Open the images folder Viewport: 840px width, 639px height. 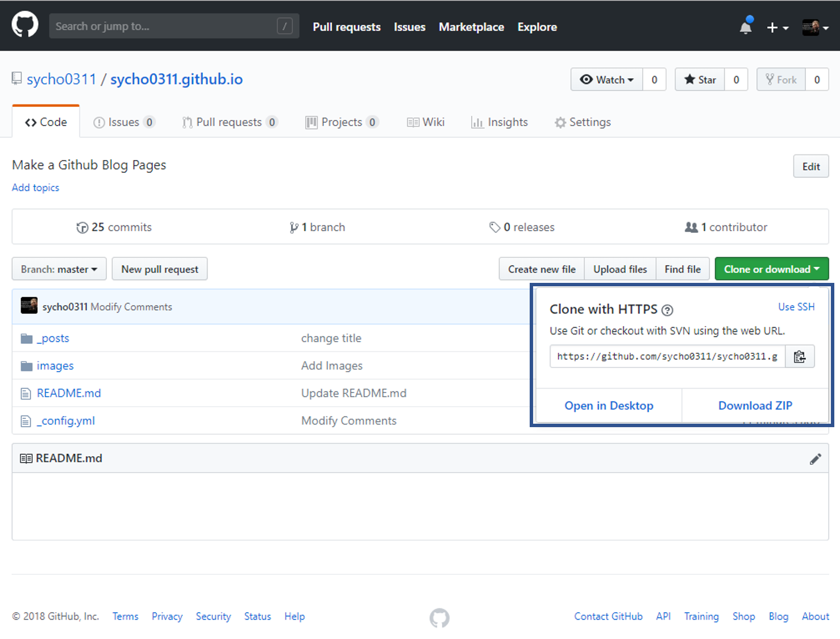pos(55,366)
